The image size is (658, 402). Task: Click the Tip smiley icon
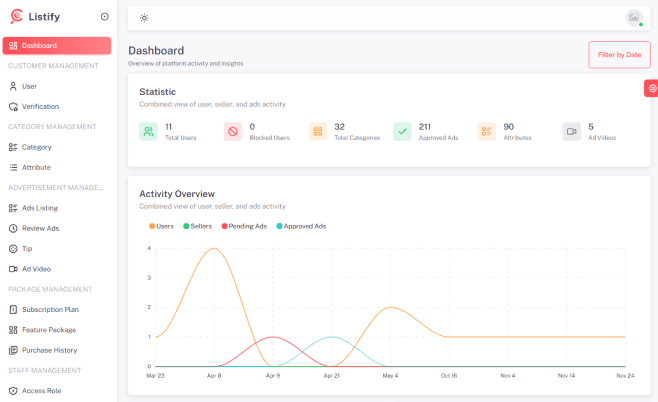(x=13, y=248)
